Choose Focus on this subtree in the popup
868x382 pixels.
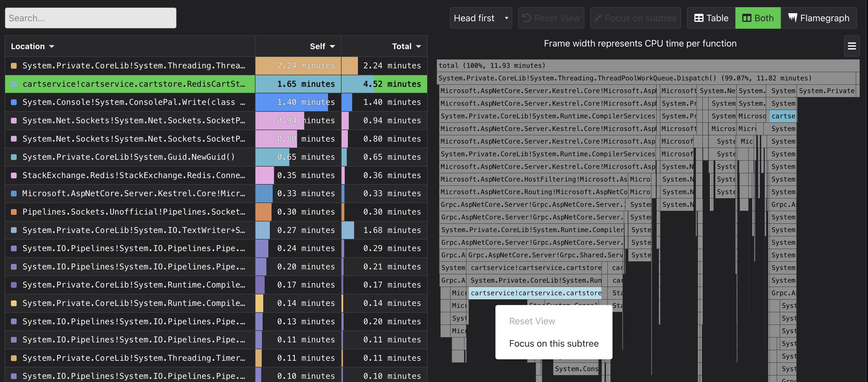554,343
